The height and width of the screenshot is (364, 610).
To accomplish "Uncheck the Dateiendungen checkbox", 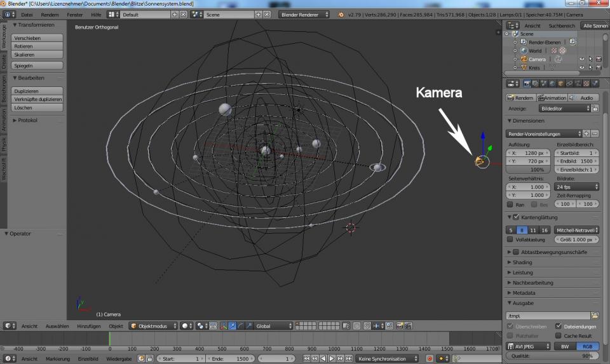I will [559, 326].
